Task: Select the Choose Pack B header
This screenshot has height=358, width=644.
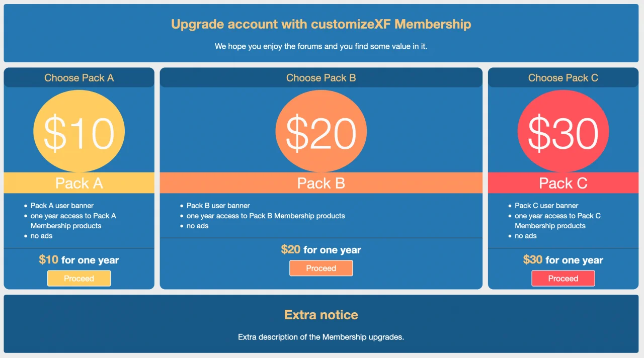Action: (x=321, y=78)
